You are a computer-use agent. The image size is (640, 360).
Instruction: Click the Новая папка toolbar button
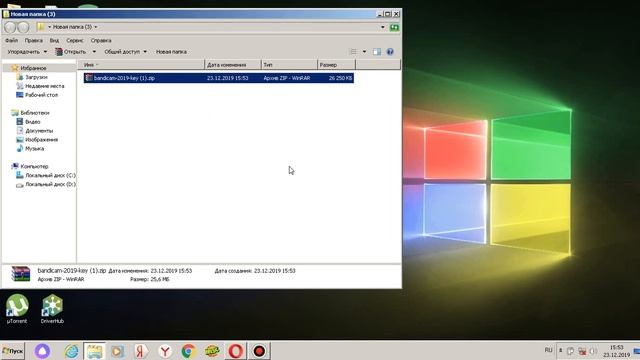pos(171,52)
